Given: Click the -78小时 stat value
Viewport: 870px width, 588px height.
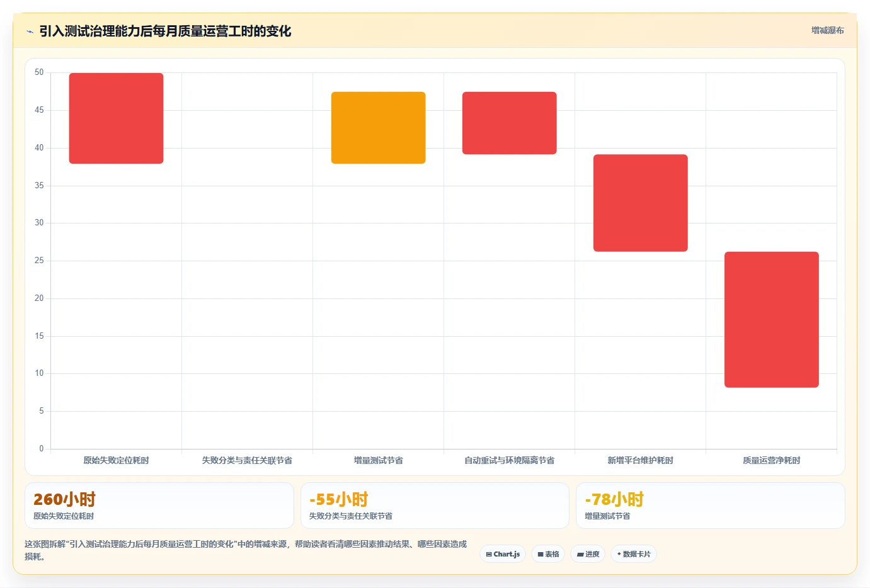Looking at the screenshot, I should pos(614,500).
